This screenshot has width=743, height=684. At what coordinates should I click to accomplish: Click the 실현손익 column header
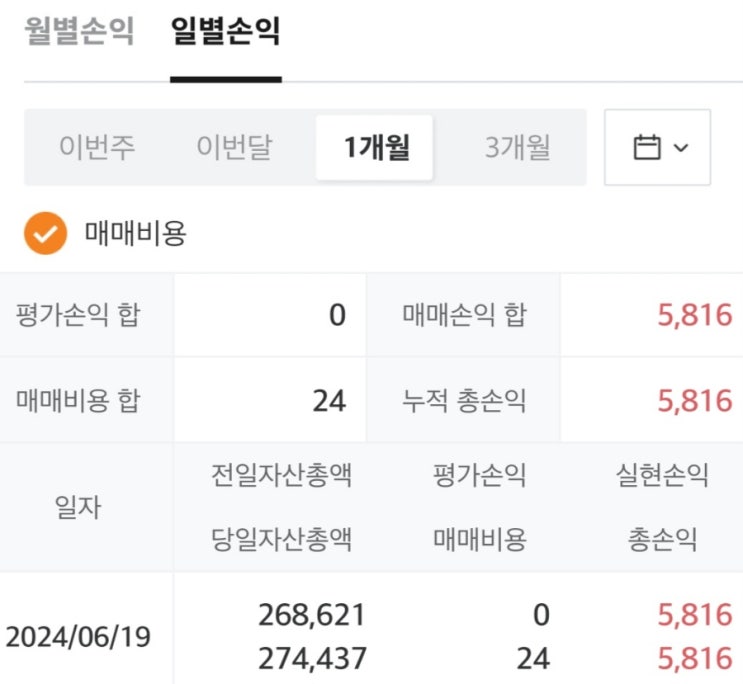(662, 475)
